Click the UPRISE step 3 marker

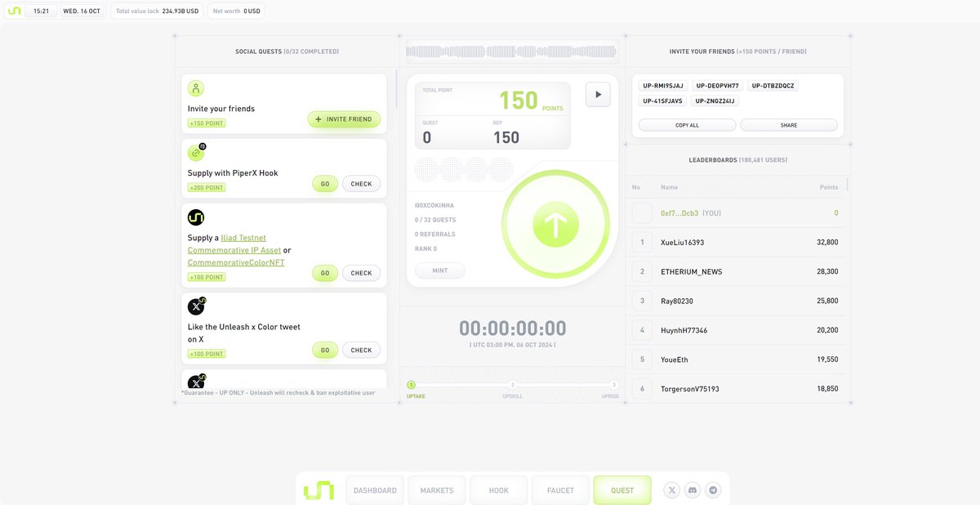(x=614, y=384)
